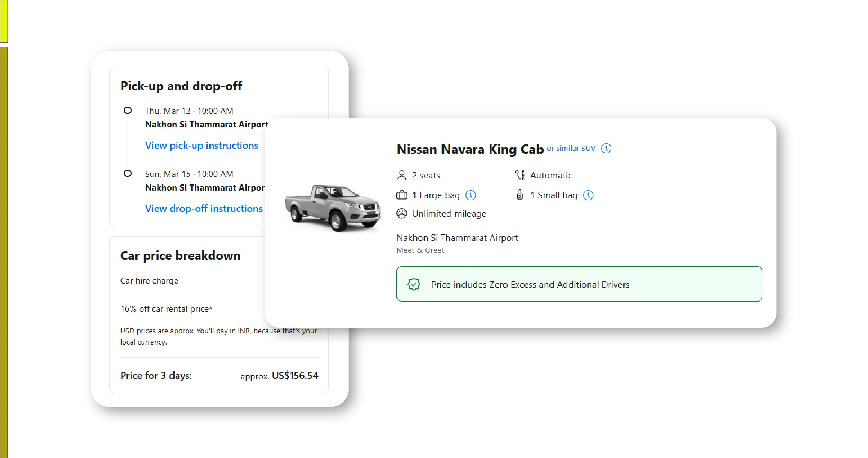Select the Sun, Mar 15 drop-off circle marker
The height and width of the screenshot is (458, 868).
click(127, 174)
